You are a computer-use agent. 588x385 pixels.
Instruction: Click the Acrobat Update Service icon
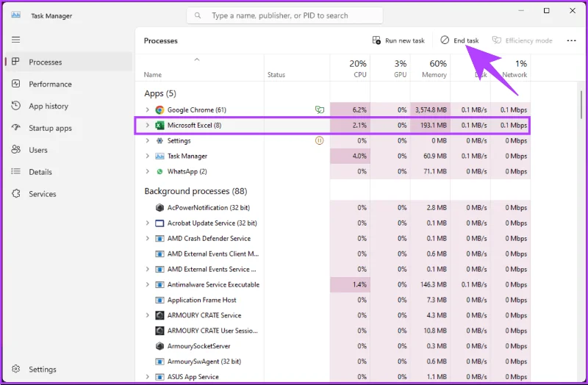point(159,223)
